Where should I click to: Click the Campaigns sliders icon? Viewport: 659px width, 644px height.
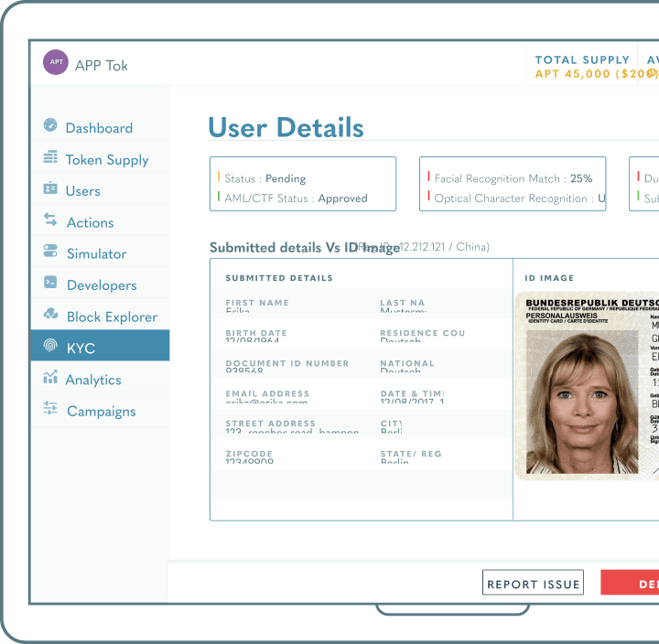coord(50,409)
